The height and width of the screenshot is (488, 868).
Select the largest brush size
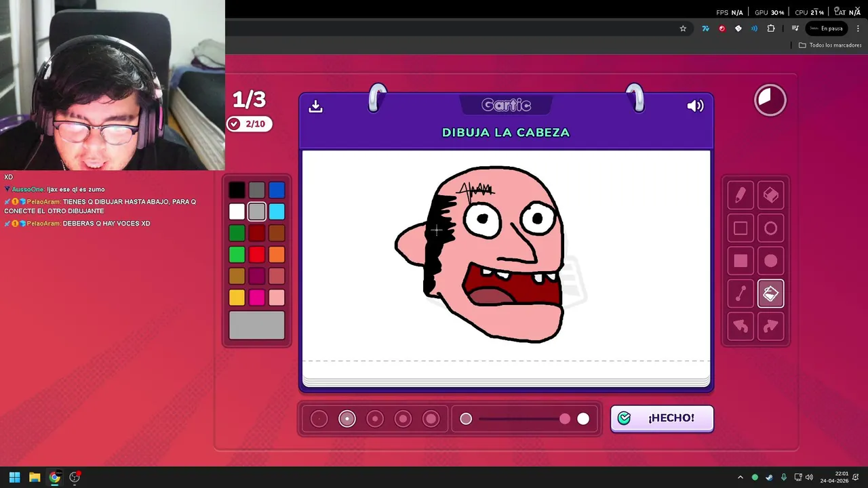[431, 419]
